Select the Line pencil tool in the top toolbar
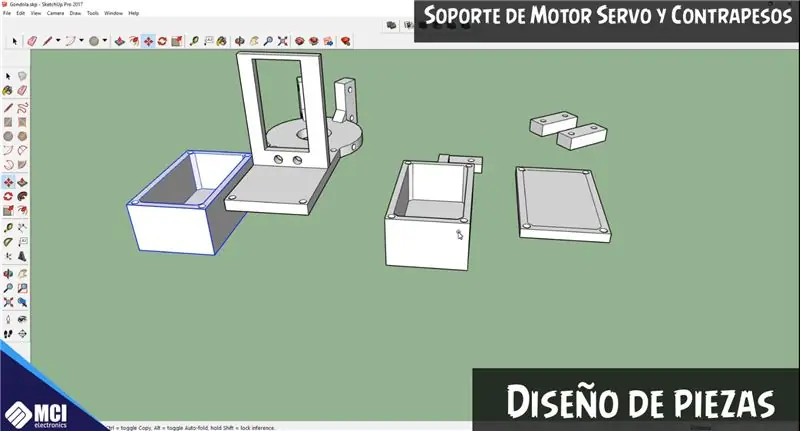The height and width of the screenshot is (431, 800). point(47,41)
